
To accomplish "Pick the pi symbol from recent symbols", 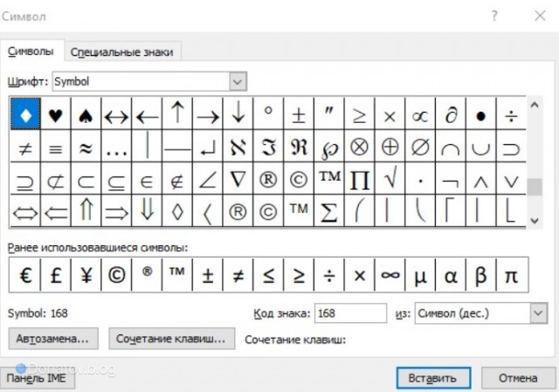I will (x=511, y=276).
